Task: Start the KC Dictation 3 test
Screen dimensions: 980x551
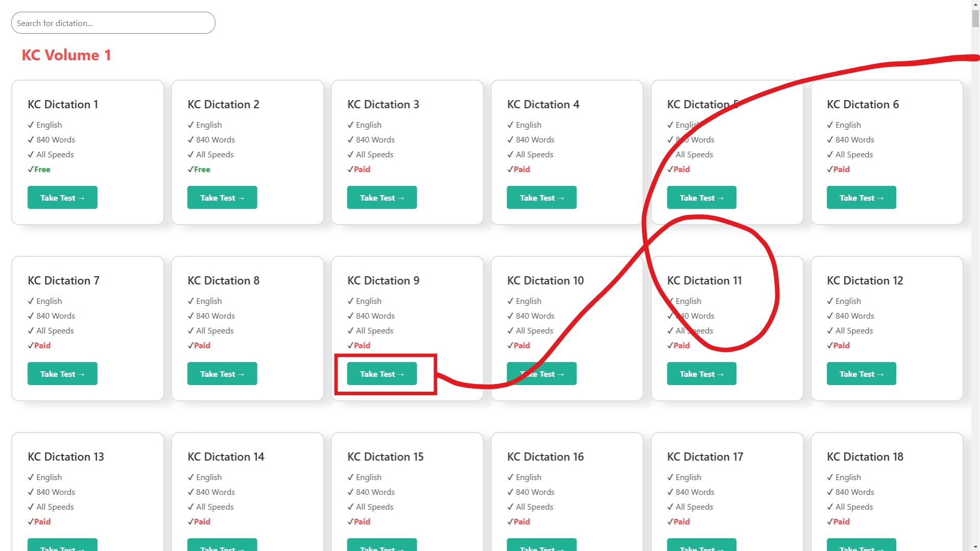Action: 381,197
